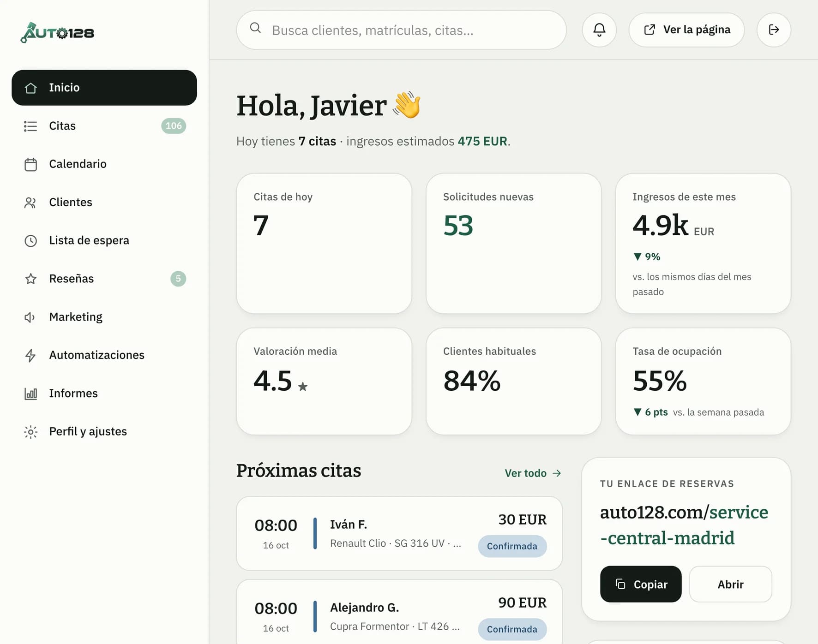
Task: Click the home icon in Inicio
Action: coord(30,88)
